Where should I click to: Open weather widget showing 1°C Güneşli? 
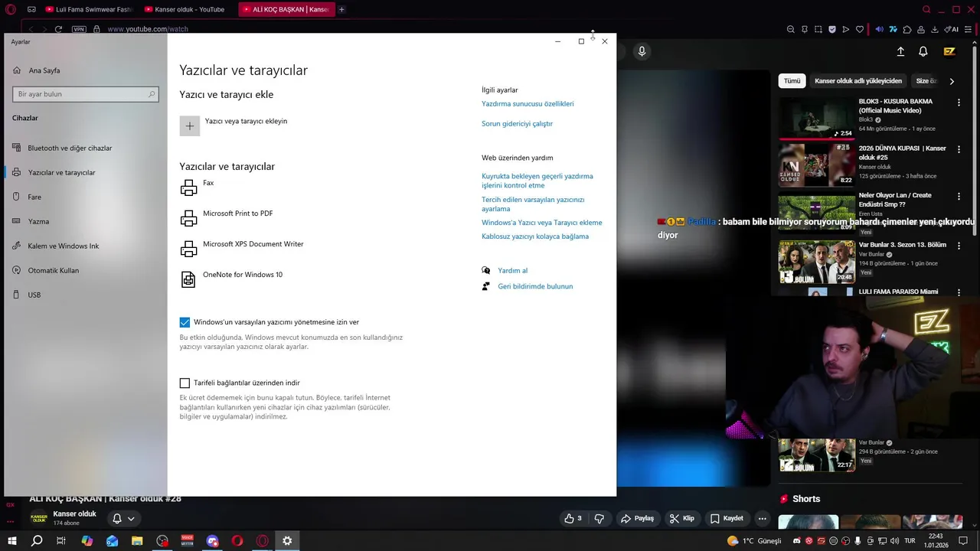[755, 540]
